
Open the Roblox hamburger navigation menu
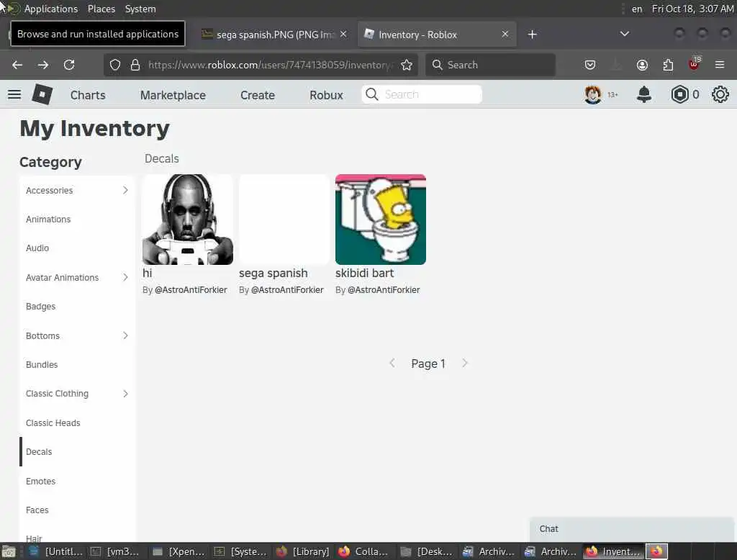click(14, 94)
